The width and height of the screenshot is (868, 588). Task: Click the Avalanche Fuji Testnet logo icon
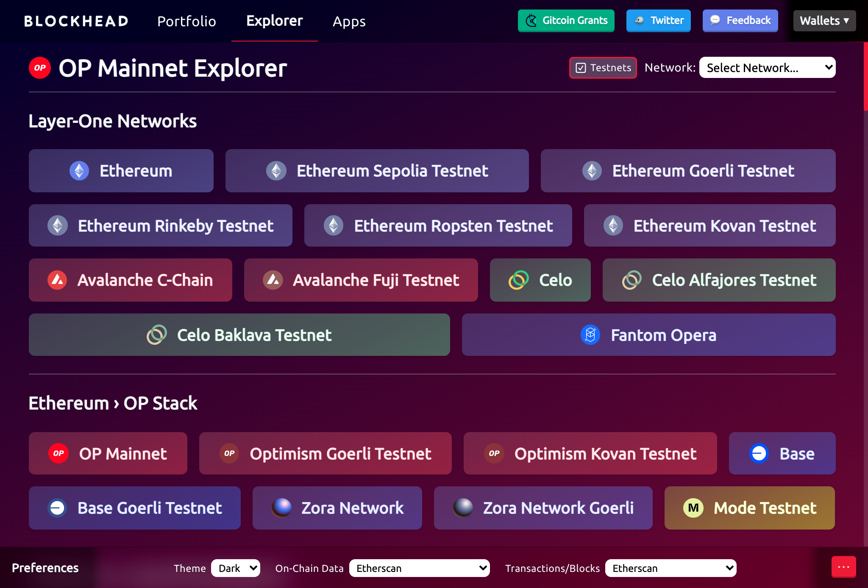coord(273,280)
